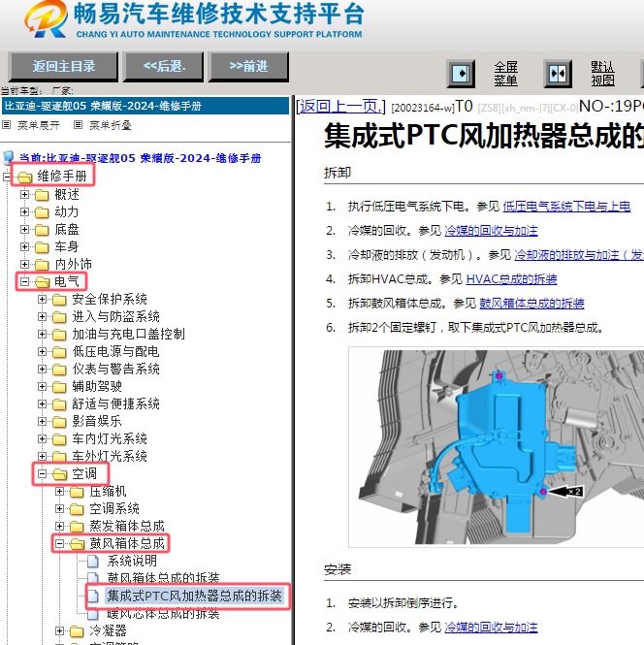The image size is (644, 645).
Task: Expand the 安全保护系统 folder
Action: [42, 299]
